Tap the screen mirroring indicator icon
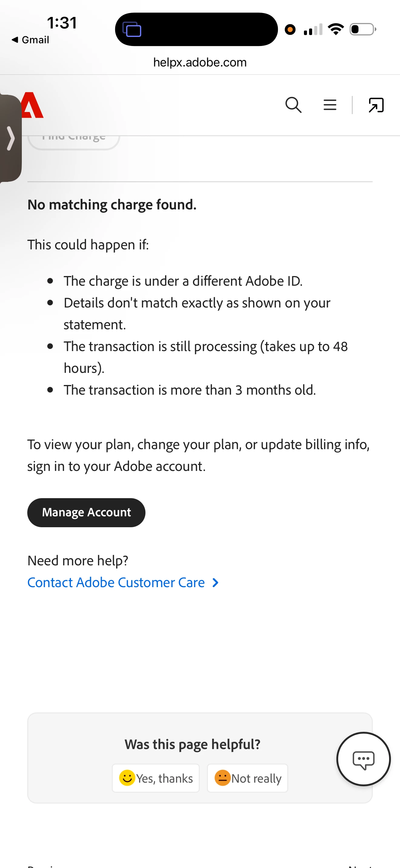This screenshot has width=400, height=868. [132, 29]
